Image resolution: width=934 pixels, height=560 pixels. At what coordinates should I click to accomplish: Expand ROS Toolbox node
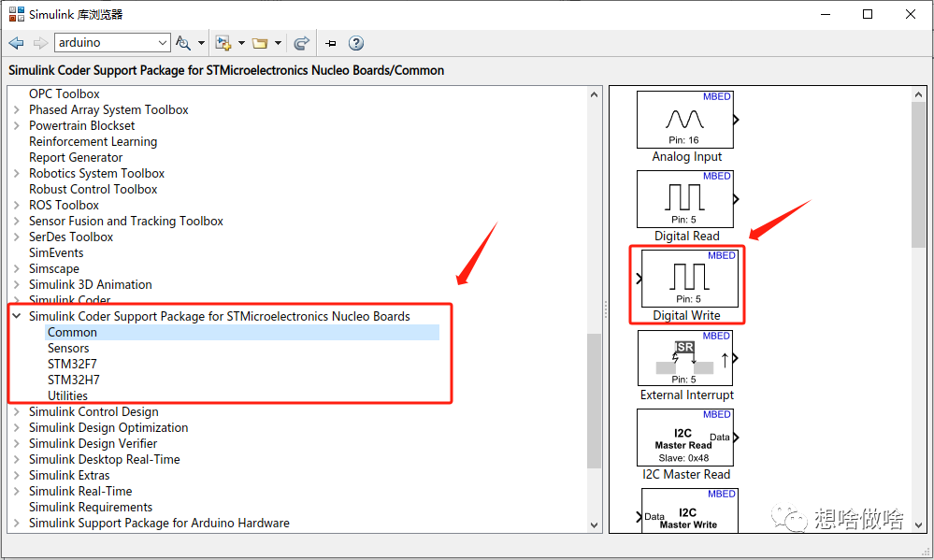coord(17,205)
